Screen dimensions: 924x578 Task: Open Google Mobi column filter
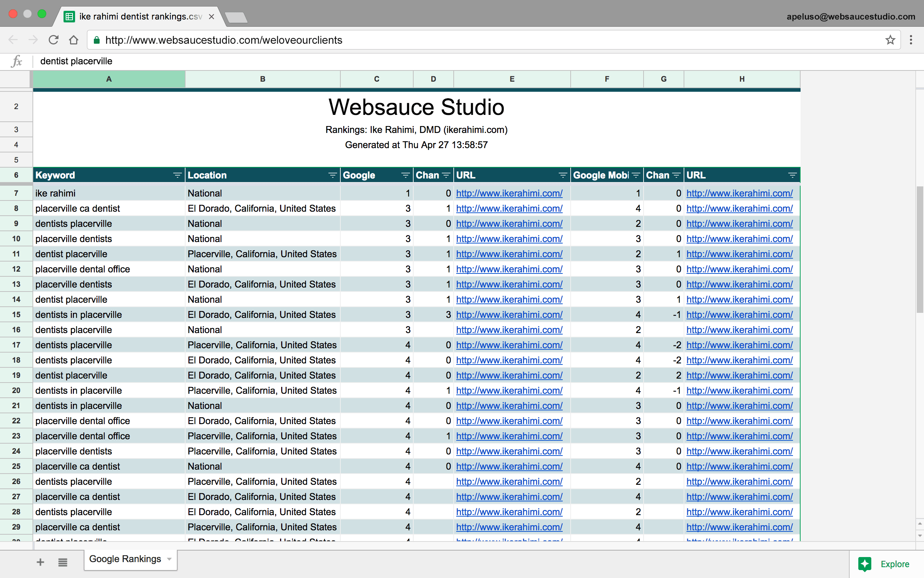click(636, 175)
